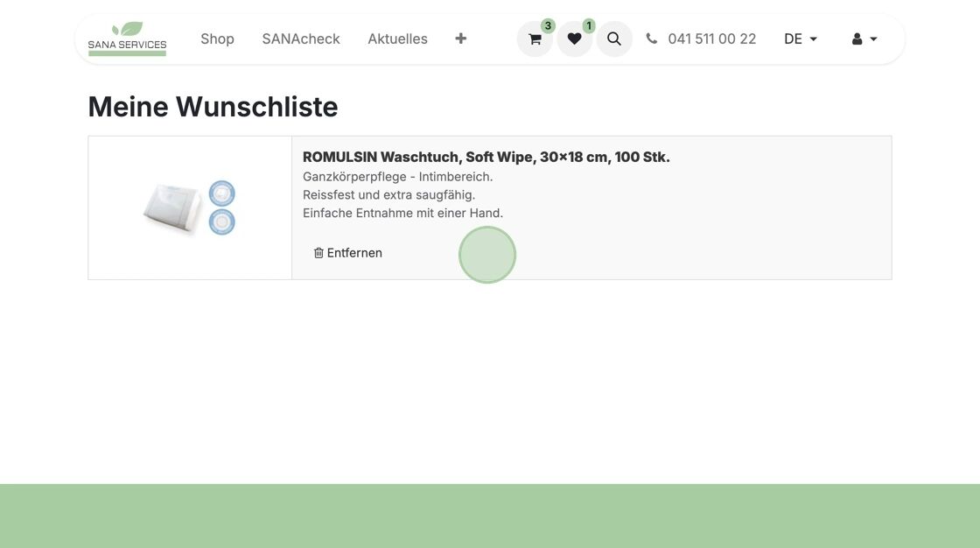Open the SANAcheck menu item
The height and width of the screenshot is (548, 980).
coord(301,39)
